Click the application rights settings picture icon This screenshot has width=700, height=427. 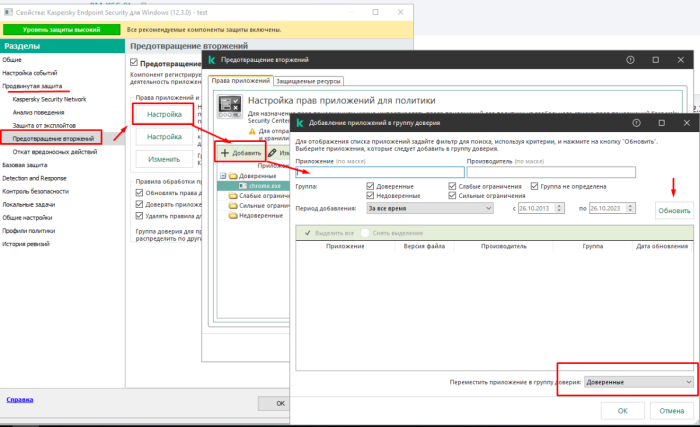pyautogui.click(x=230, y=106)
